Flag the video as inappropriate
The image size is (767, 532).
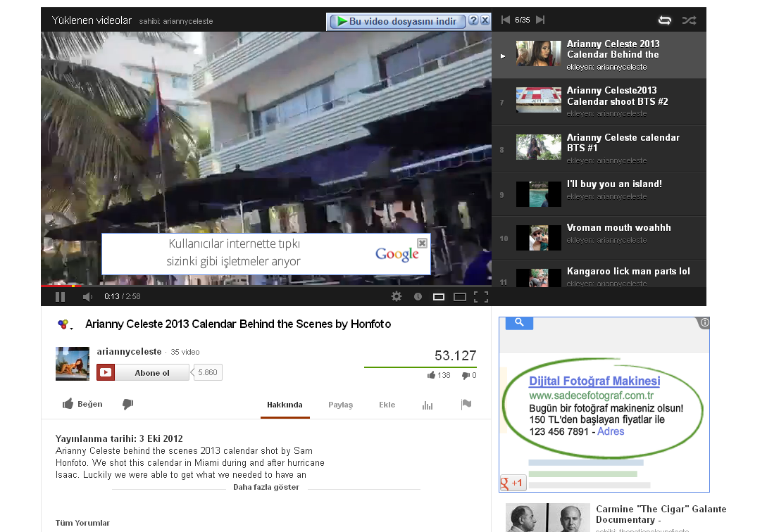coord(466,405)
